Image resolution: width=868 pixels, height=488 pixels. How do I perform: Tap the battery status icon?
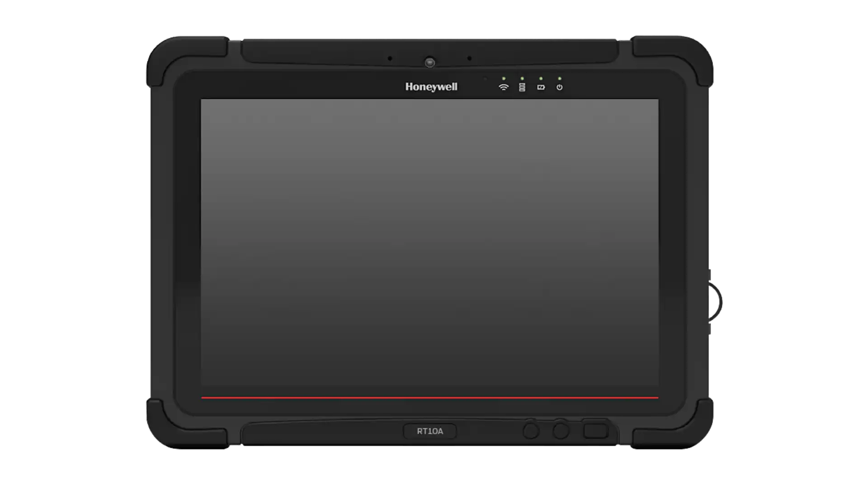[x=541, y=87]
